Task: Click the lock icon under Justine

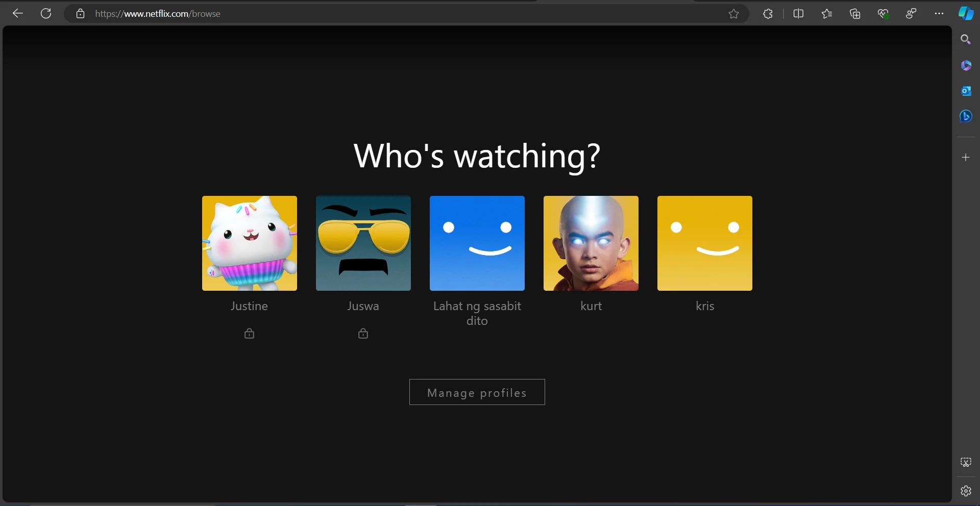Action: click(249, 333)
